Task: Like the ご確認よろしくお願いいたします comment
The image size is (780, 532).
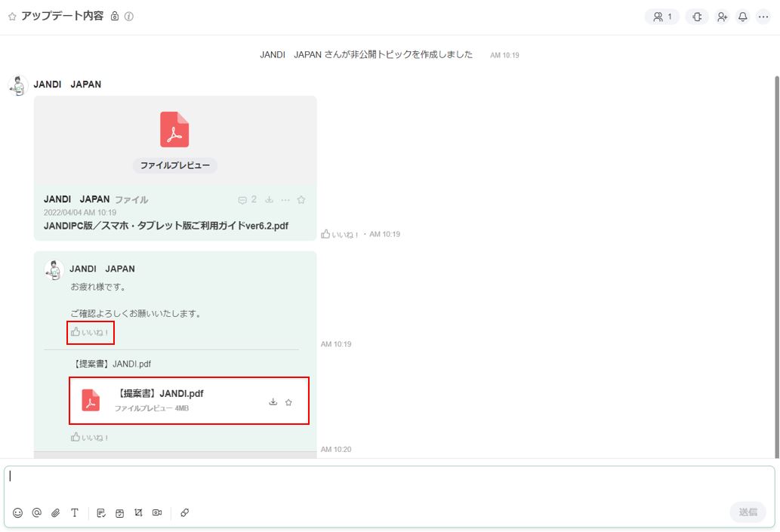Action: [90, 332]
